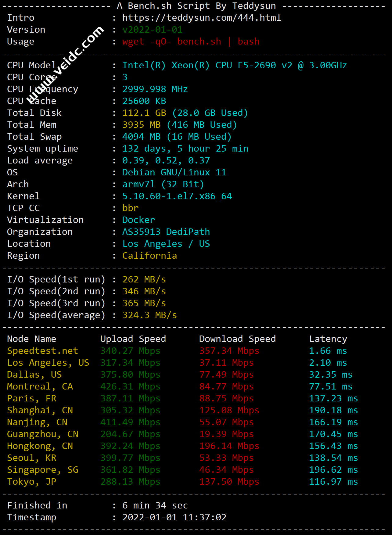
Task: Click the Virtualization value Docker
Action: (138, 220)
